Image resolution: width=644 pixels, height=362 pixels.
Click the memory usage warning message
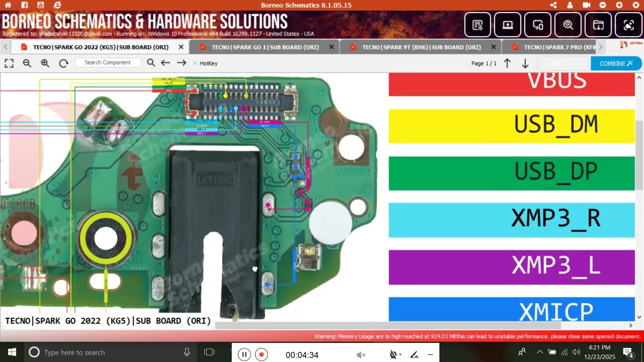(x=477, y=336)
